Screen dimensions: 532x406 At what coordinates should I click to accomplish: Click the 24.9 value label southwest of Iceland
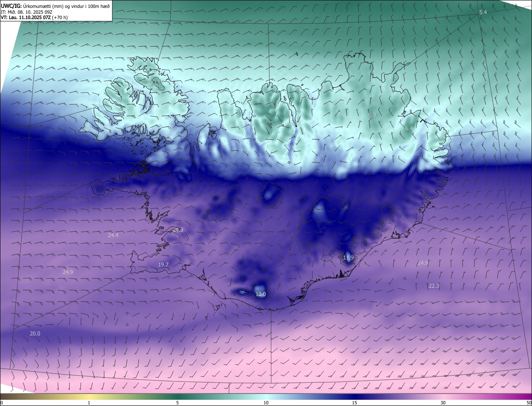[68, 272]
